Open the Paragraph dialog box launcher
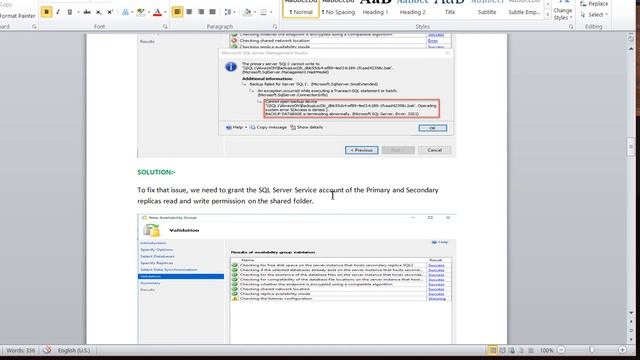 click(275, 27)
